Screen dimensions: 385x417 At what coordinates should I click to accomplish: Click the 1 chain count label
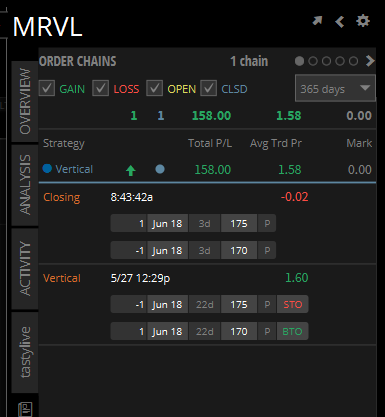click(249, 61)
